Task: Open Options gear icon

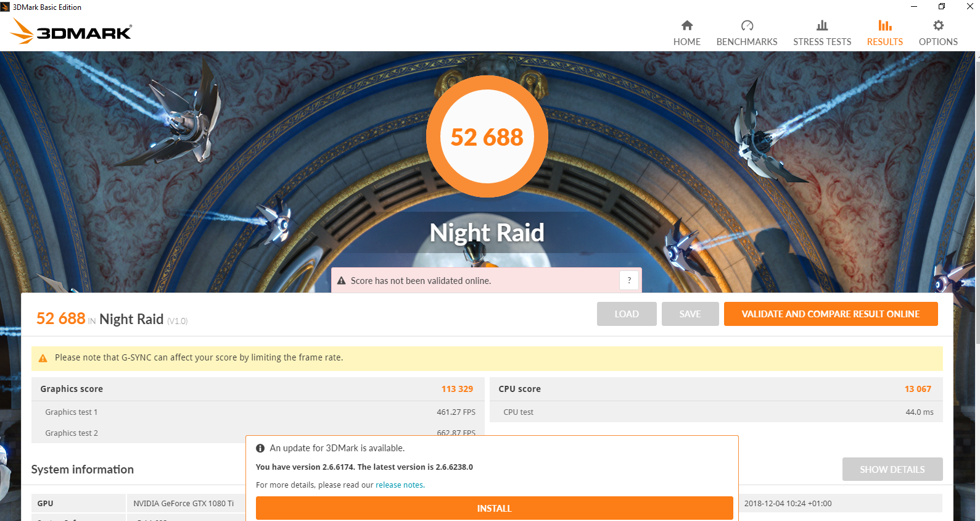Action: pos(938,25)
